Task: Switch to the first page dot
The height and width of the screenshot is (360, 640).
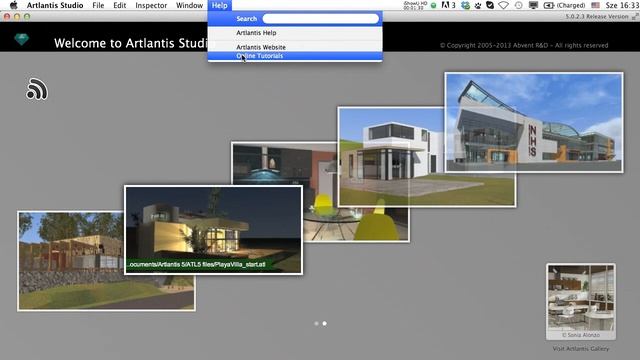Action: click(x=316, y=323)
